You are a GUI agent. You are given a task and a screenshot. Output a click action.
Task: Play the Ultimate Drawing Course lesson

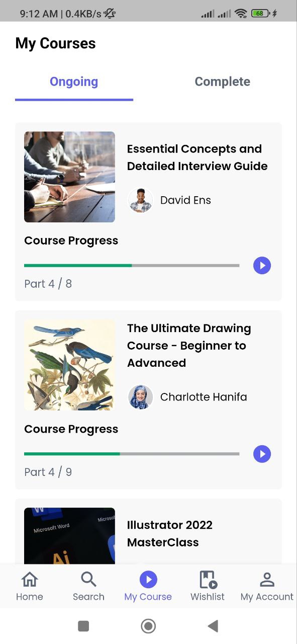tap(262, 454)
